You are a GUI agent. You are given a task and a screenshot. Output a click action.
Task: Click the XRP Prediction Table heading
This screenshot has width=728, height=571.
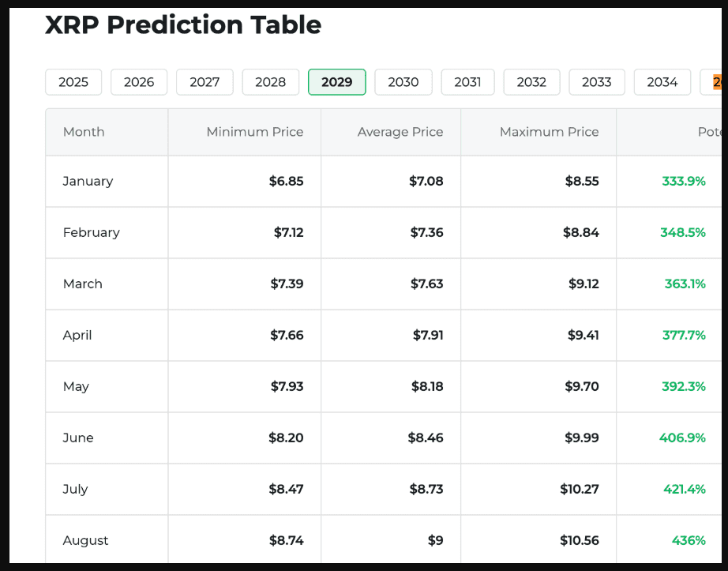point(183,25)
